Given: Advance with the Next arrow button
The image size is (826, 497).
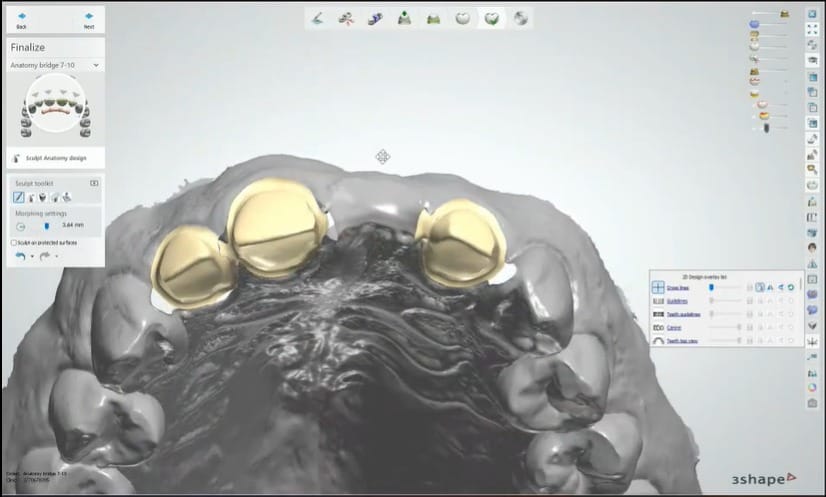Looking at the screenshot, I should coord(88,20).
